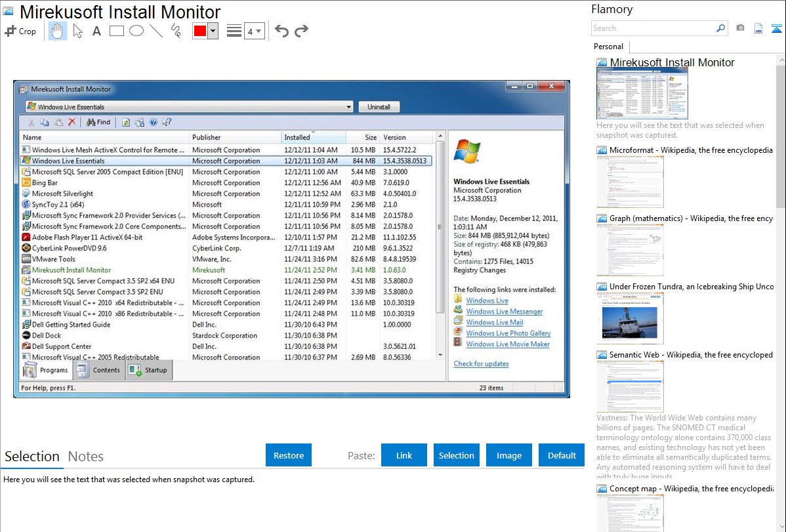Open the Graph (mathematics) Wikipedia thumbnail
The image size is (786, 532).
pos(630,250)
